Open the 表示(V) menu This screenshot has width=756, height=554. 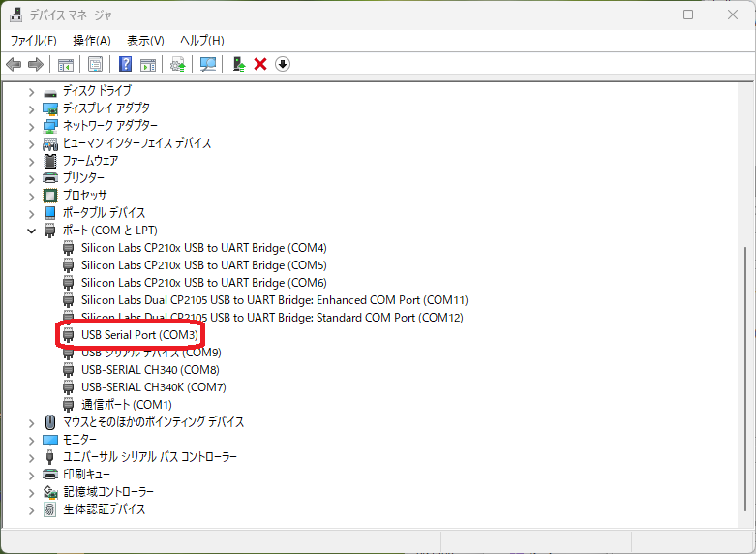145,41
